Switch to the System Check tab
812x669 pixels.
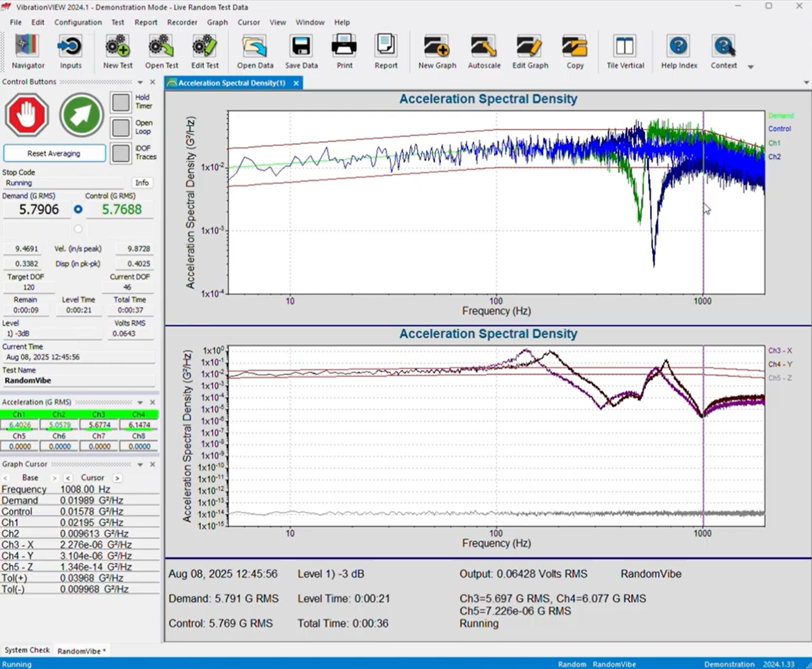[x=27, y=650]
